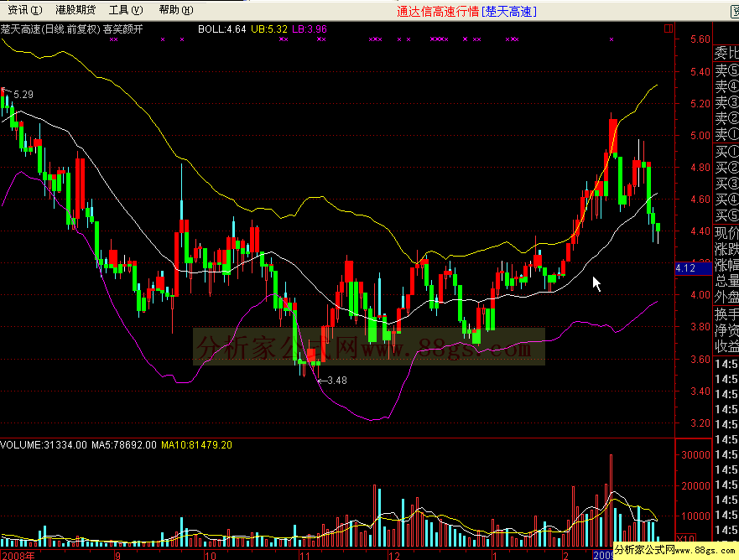Click the 喜笑颜开 indicator name
This screenshot has width=739, height=560.
122,29
